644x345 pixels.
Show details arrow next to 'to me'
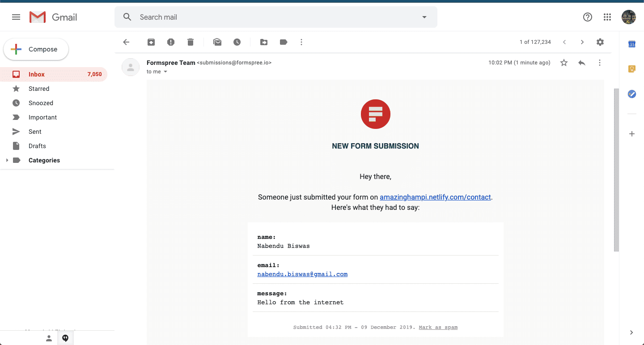165,72
